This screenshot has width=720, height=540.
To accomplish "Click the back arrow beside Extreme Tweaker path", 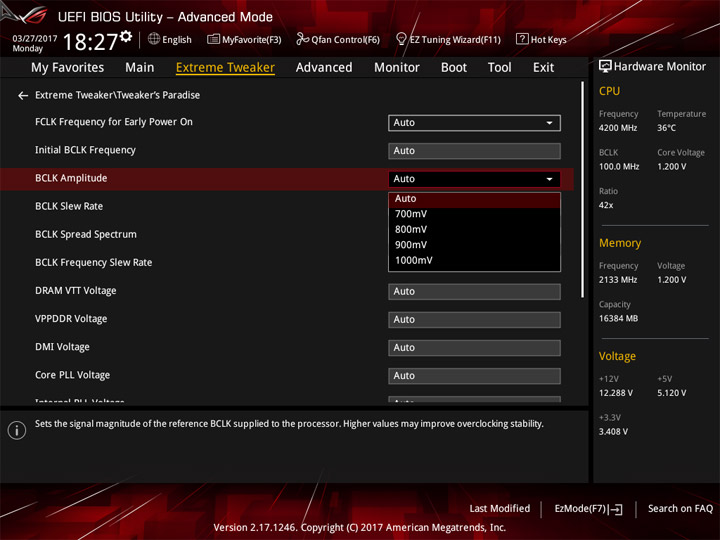I will [22, 96].
